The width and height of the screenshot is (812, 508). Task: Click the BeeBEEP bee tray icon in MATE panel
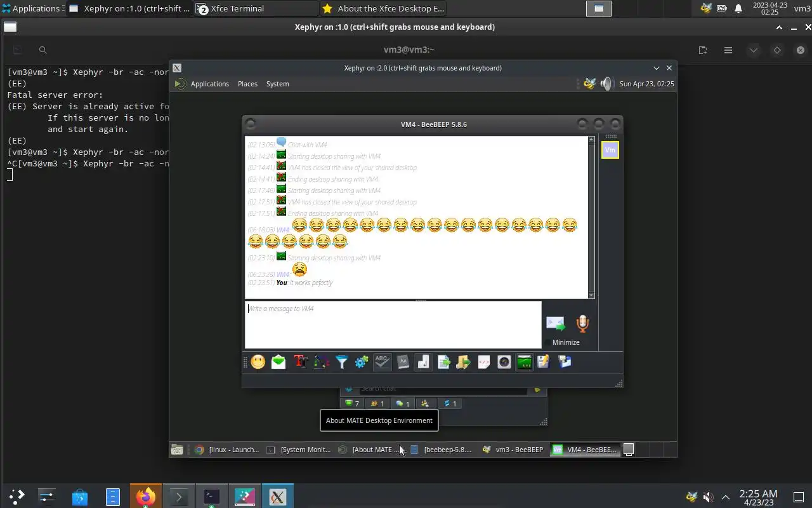click(x=590, y=84)
